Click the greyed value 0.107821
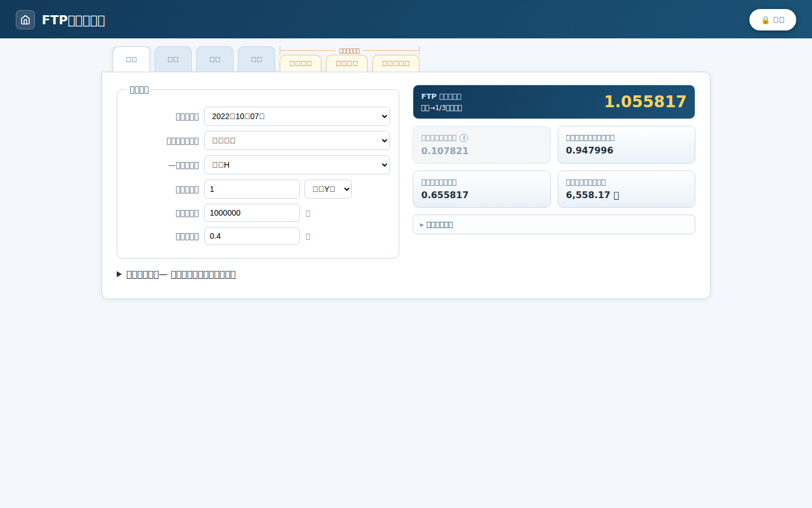The image size is (812, 508). click(445, 151)
